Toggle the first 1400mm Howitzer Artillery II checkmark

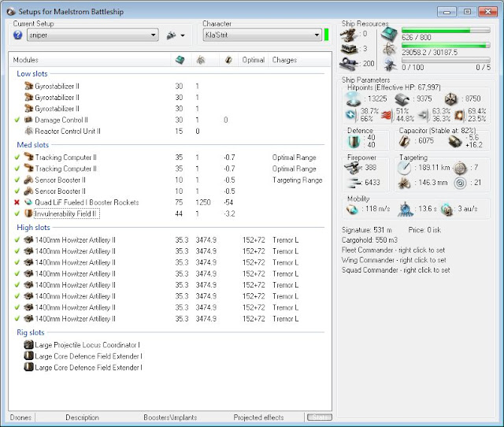(x=17, y=239)
